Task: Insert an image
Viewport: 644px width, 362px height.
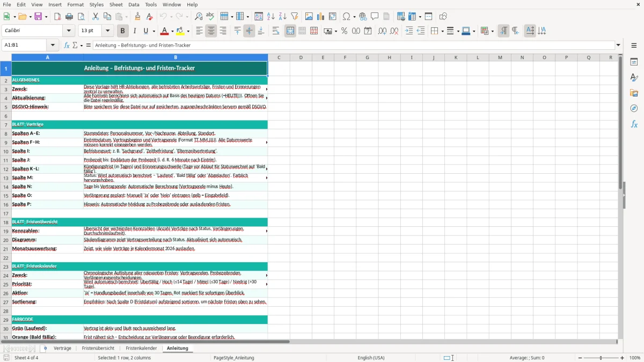Action: tap(309, 17)
